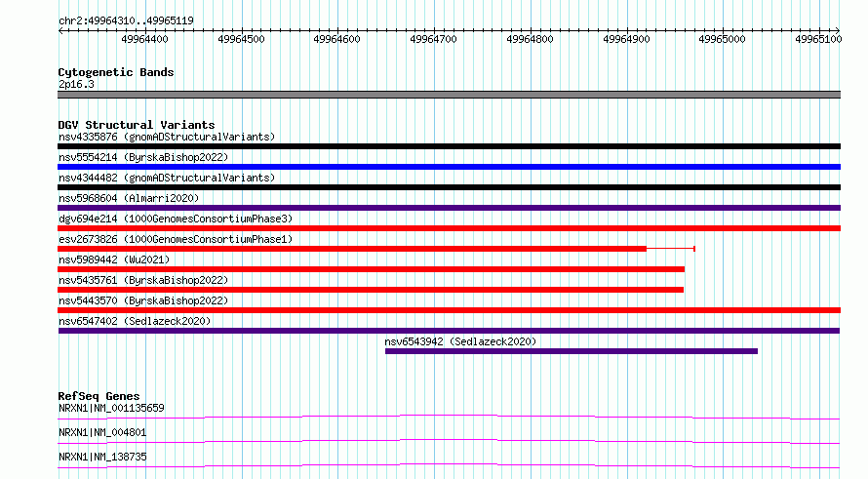Click the black bar of nsv4335876

click(449, 146)
